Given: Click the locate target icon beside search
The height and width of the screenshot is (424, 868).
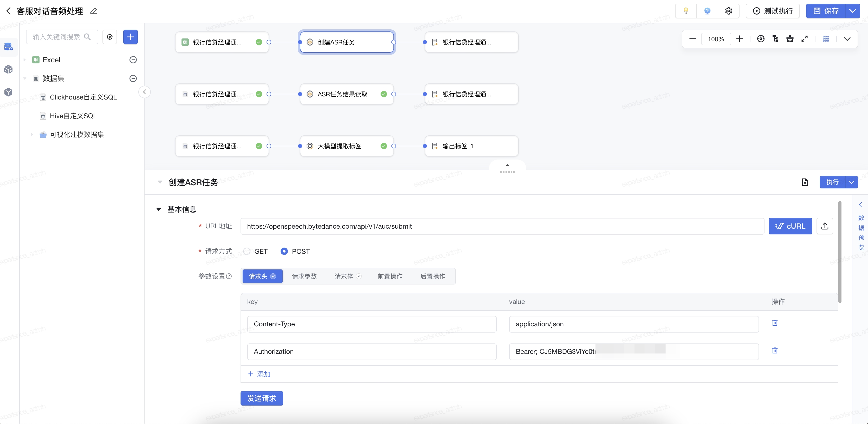Looking at the screenshot, I should [110, 37].
